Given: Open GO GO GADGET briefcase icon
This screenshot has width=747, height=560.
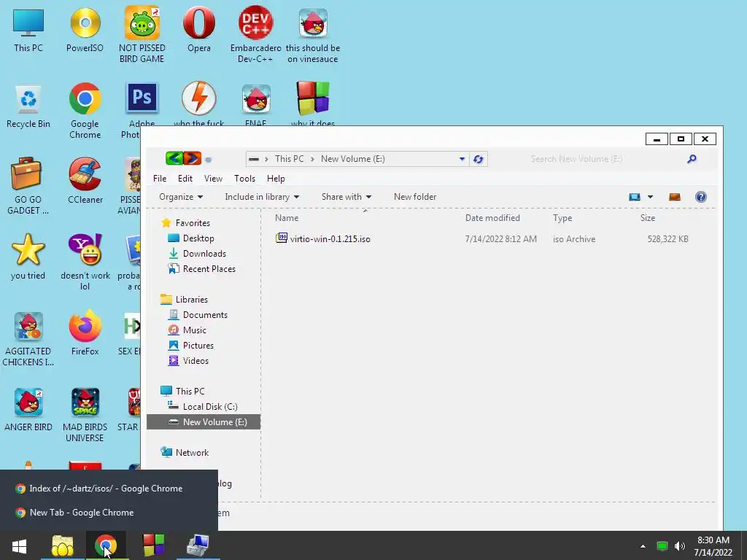Looking at the screenshot, I should (28, 186).
